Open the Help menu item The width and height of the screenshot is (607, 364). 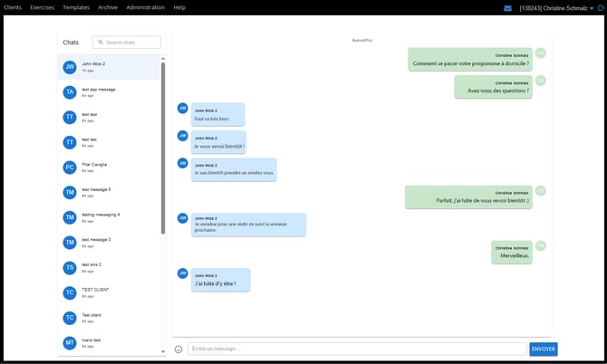point(179,7)
